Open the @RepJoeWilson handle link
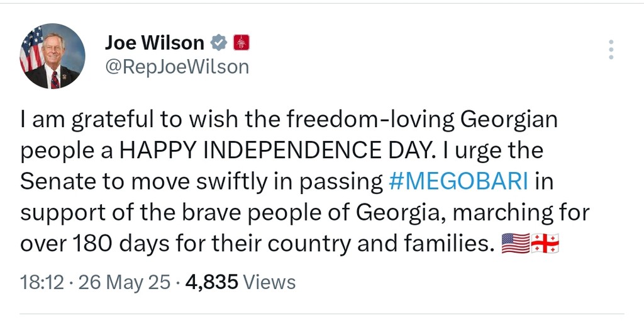The width and height of the screenshot is (644, 325). 177,67
